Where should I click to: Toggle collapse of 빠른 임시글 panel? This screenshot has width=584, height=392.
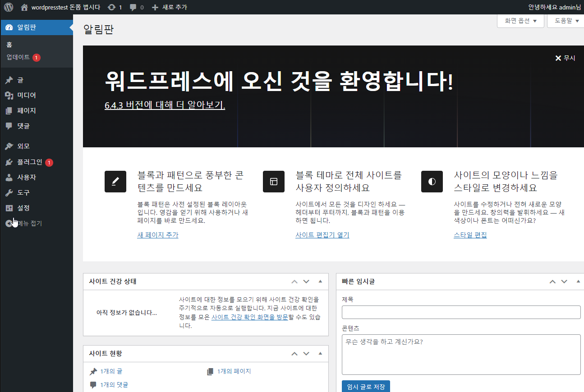click(578, 282)
